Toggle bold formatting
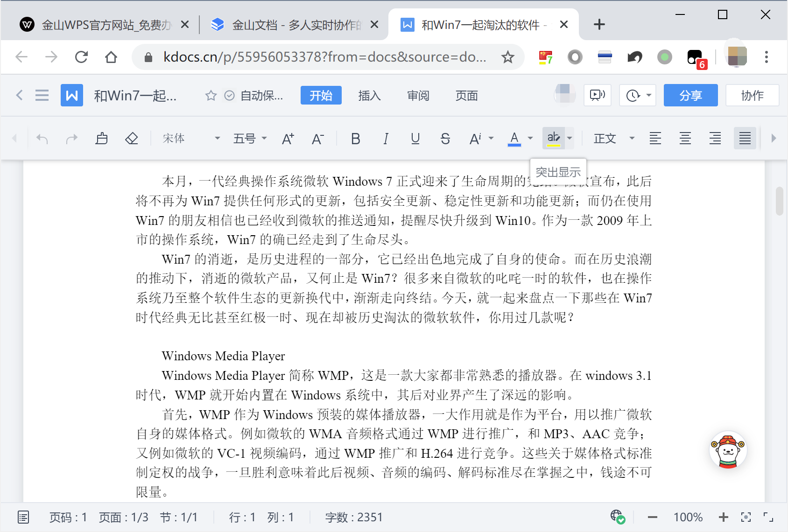Image resolution: width=788 pixels, height=532 pixels. click(356, 139)
